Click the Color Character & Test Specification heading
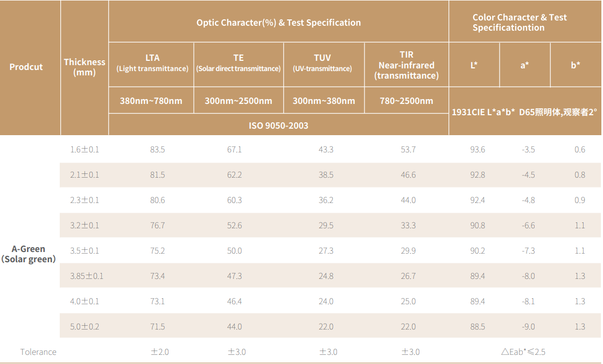This screenshot has width=603, height=364. [520, 23]
